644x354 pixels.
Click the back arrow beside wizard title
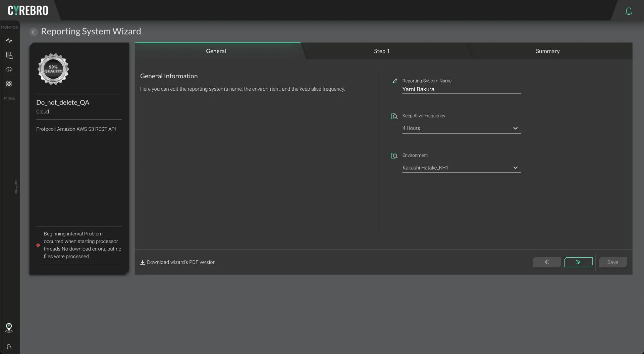point(33,32)
